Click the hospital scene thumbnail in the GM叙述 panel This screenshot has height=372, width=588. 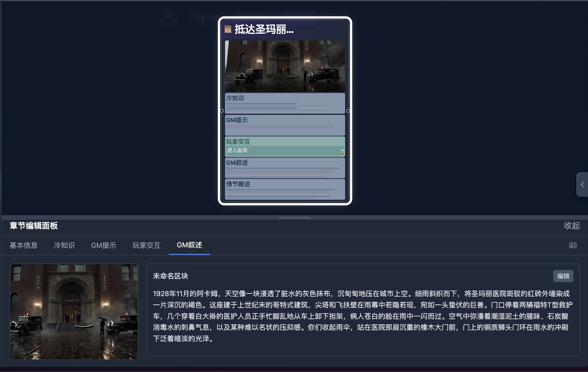pyautogui.click(x=74, y=312)
